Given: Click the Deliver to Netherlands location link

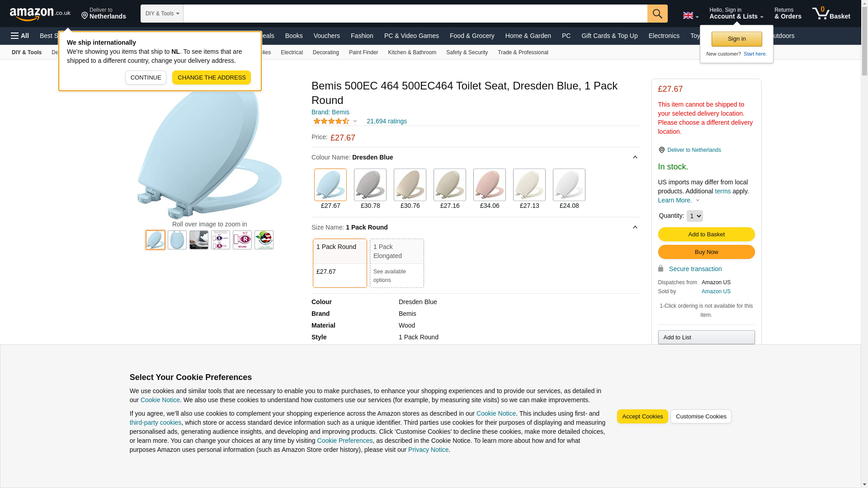Looking at the screenshot, I should pos(104,14).
